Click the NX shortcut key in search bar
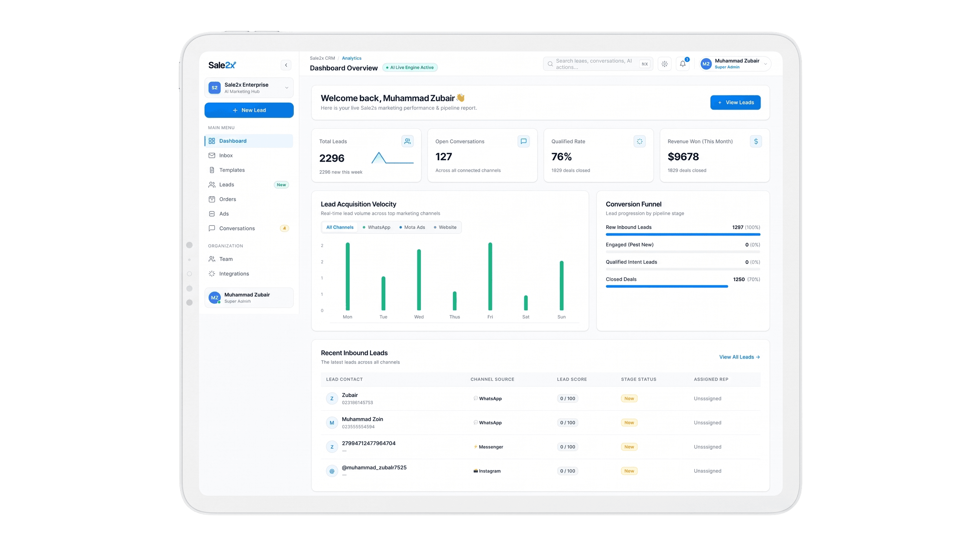Image resolution: width=980 pixels, height=547 pixels. [x=645, y=64]
